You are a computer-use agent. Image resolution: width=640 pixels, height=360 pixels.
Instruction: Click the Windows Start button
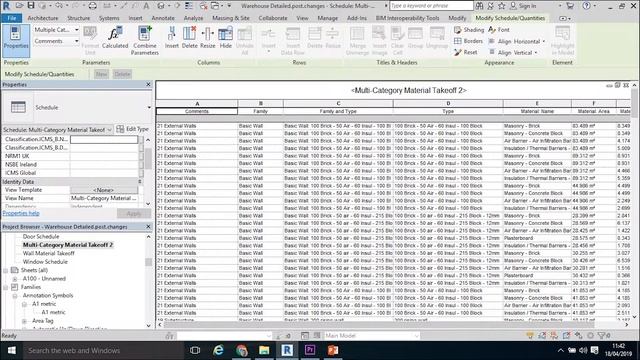pos(11,350)
